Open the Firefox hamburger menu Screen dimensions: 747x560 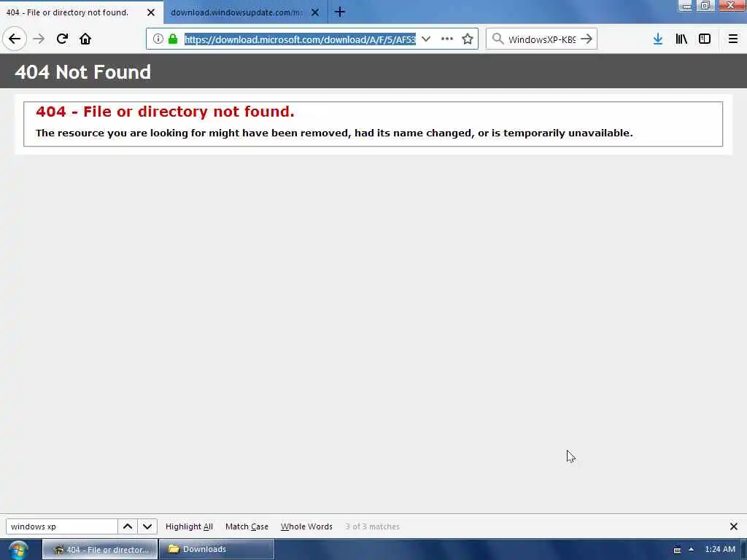(733, 39)
